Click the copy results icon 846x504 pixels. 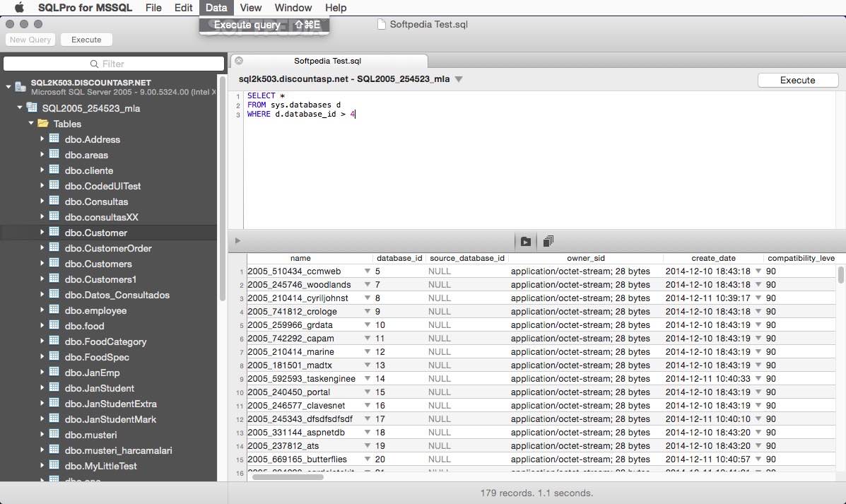[x=548, y=241]
